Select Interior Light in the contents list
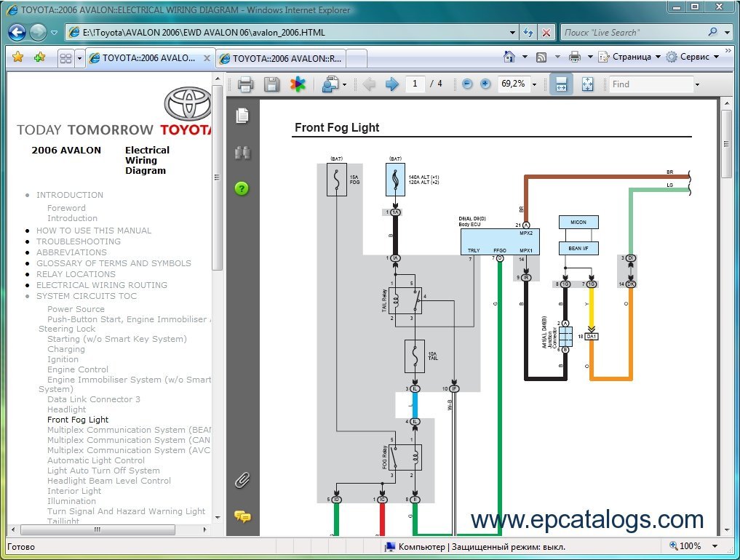 [x=74, y=491]
